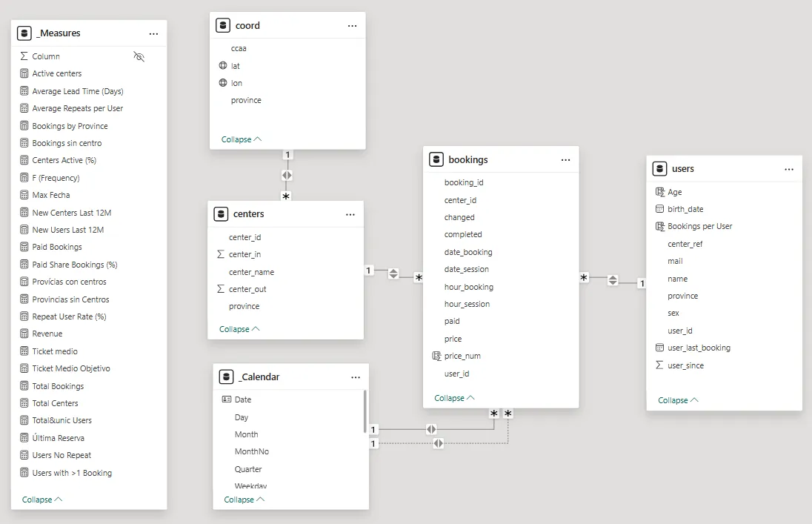The height and width of the screenshot is (524, 812).
Task: Open more options for coord table
Action: pos(352,26)
